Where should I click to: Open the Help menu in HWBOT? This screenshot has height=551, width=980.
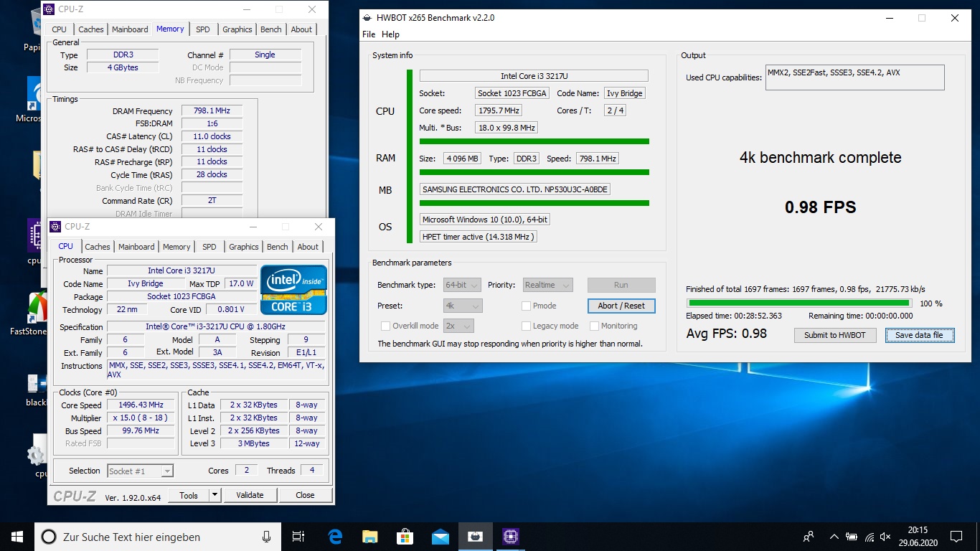pos(390,34)
